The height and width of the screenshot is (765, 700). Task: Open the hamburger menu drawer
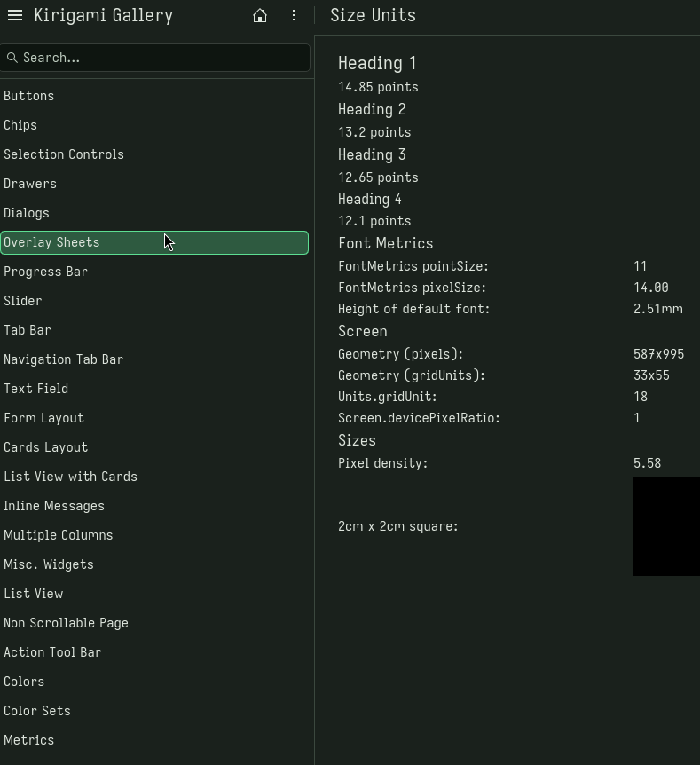[15, 15]
